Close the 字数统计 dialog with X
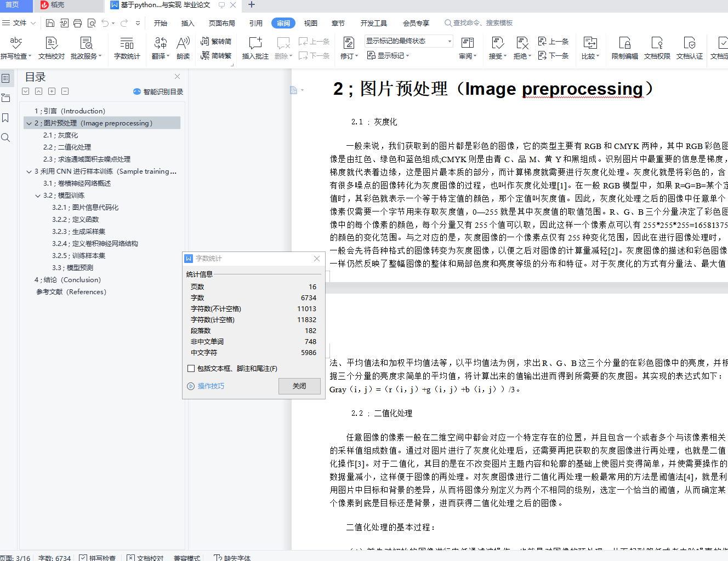Viewport: 728px width, 561px height. 317,259
